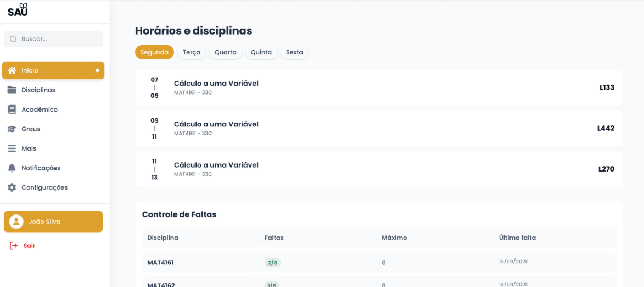
Task: Click João Silva's avatar icon
Action: click(16, 222)
